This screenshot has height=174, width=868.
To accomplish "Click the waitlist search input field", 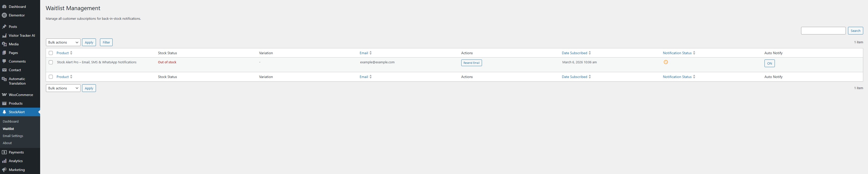I will (x=823, y=31).
